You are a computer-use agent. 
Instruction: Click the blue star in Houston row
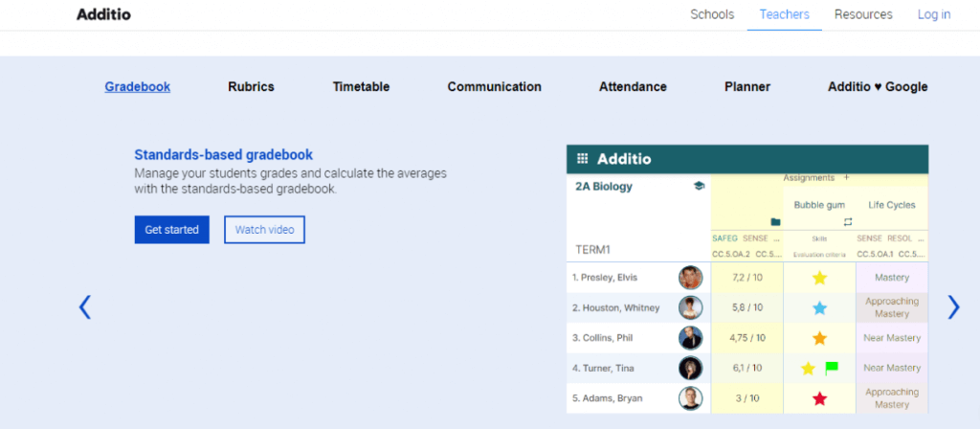819,307
